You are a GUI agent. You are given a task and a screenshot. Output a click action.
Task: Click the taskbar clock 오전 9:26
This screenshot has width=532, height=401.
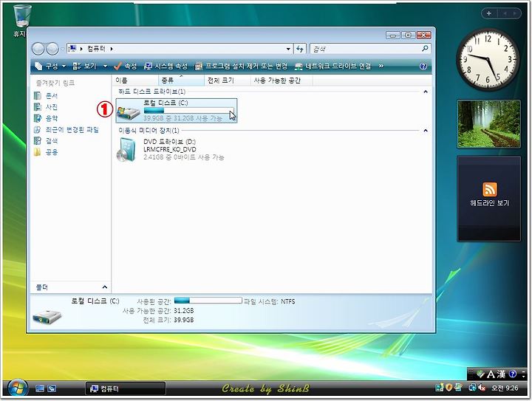point(505,388)
